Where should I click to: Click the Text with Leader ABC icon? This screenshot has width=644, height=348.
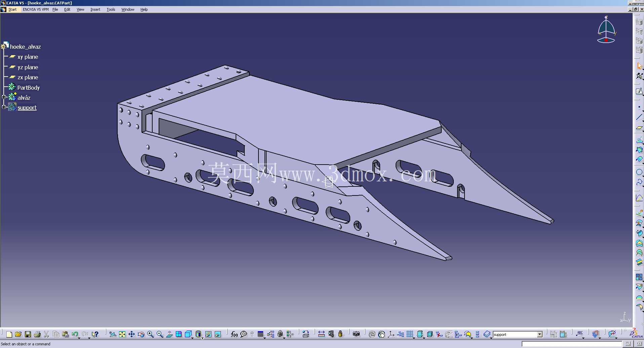click(x=579, y=334)
